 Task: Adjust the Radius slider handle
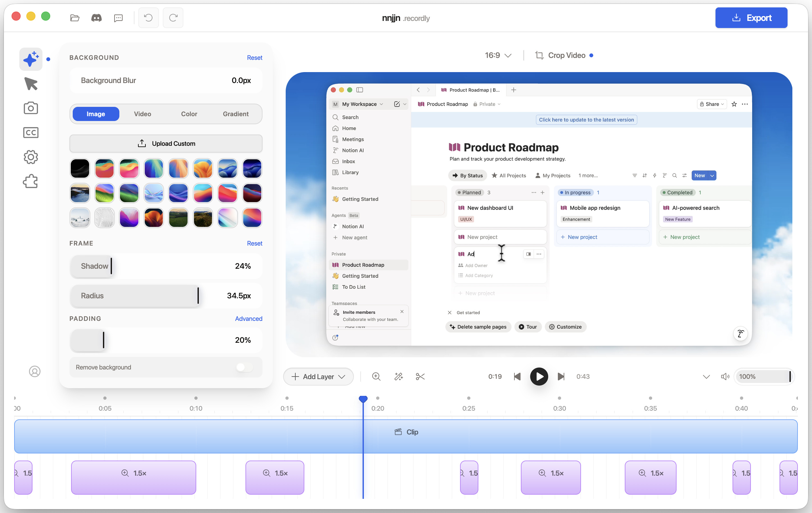point(198,296)
